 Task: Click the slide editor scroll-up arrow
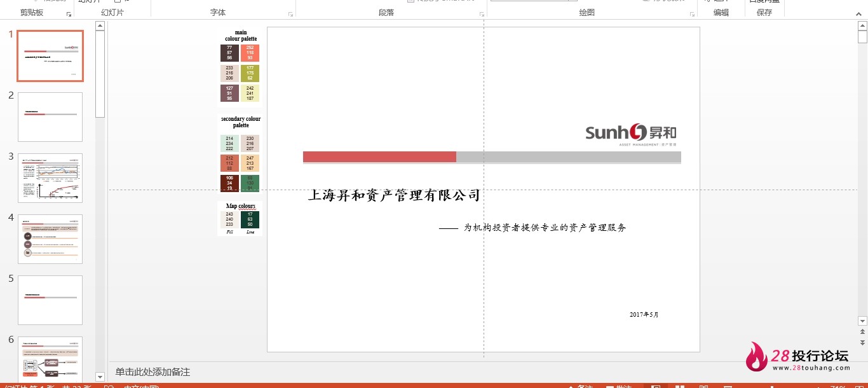pos(862,25)
